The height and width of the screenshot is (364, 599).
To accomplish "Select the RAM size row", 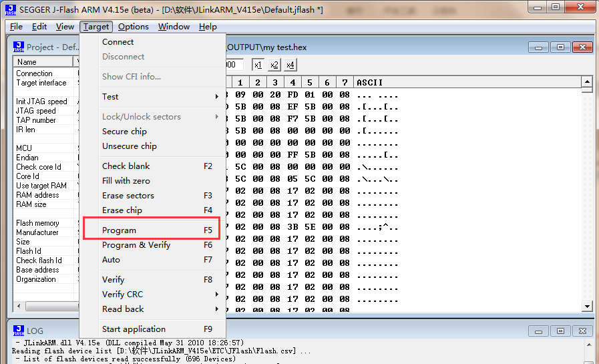I will pyautogui.click(x=46, y=204).
